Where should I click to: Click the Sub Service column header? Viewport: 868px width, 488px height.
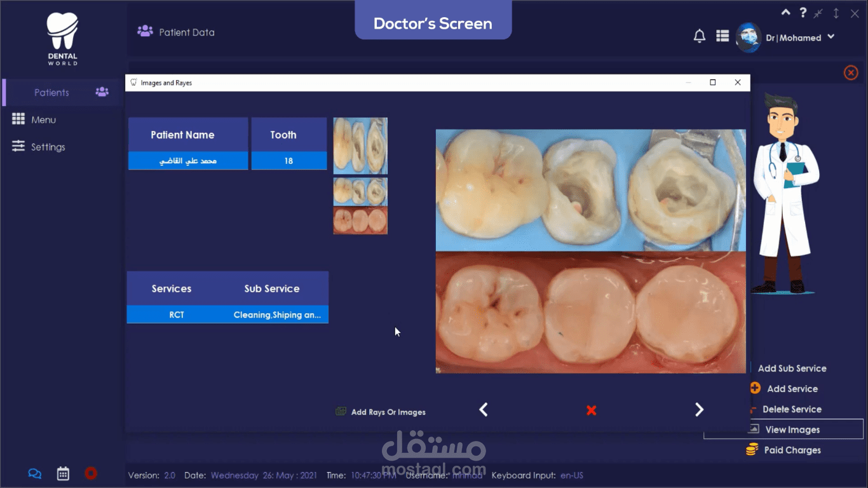pos(272,288)
